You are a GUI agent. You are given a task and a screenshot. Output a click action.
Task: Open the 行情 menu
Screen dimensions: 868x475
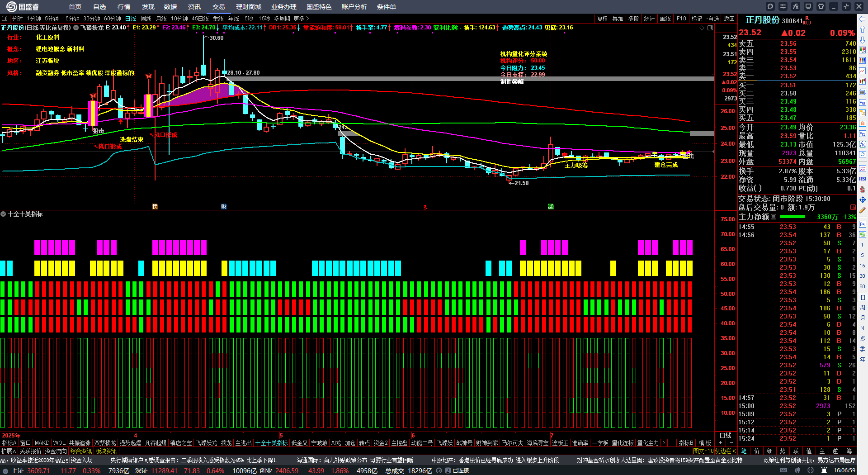pyautogui.click(x=124, y=7)
